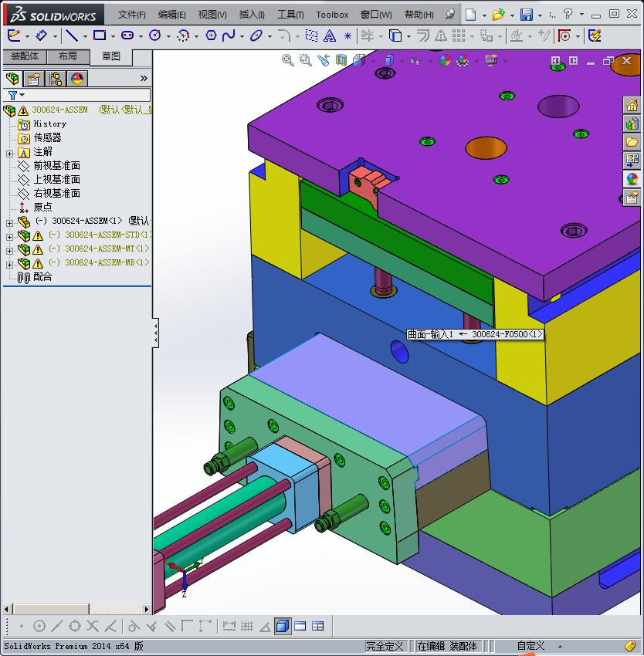Open the ConfigurationManager tab icon
The image size is (644, 656).
pyautogui.click(x=56, y=78)
